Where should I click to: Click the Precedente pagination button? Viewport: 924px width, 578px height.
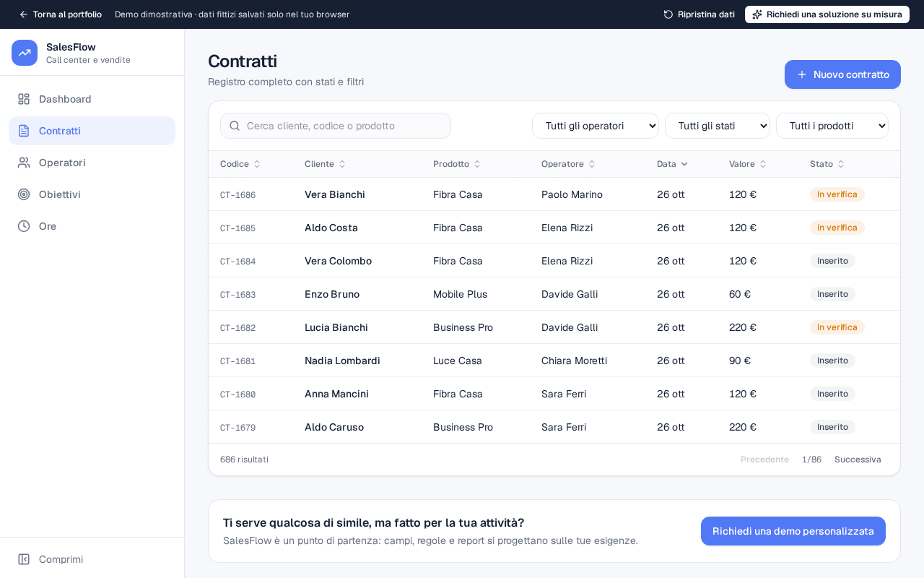(764, 460)
